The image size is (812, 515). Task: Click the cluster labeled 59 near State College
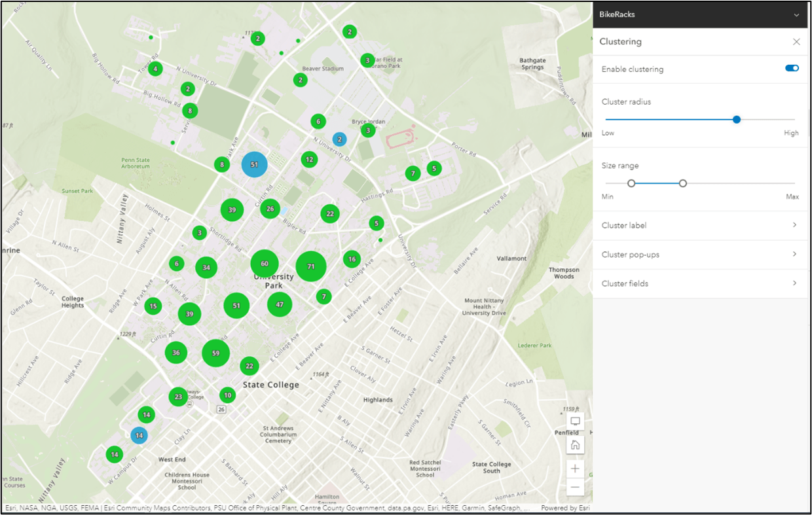(216, 353)
